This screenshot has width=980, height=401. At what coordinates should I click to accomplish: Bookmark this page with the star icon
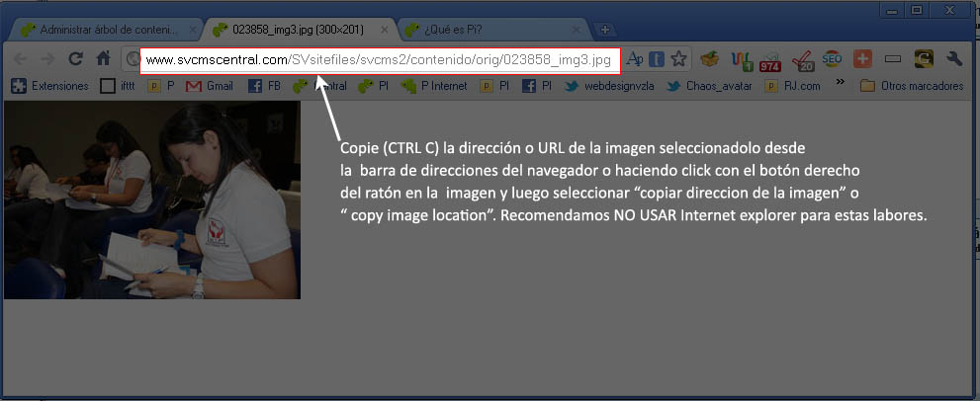[678, 59]
